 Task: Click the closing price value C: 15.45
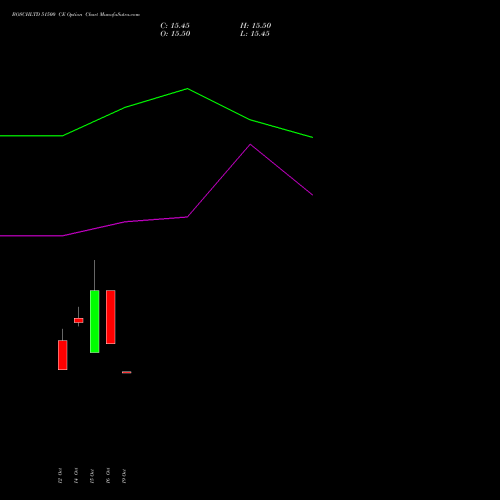(175, 26)
